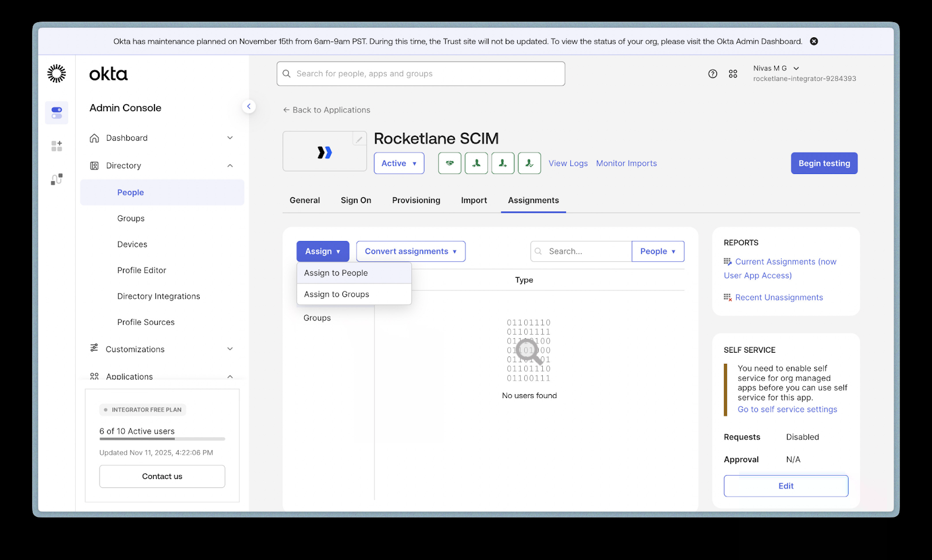Click the Customizations sliders icon

[x=94, y=348]
